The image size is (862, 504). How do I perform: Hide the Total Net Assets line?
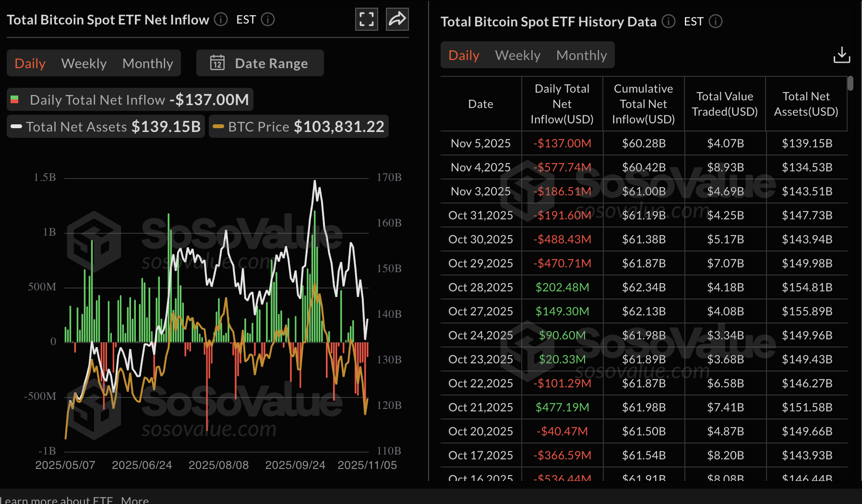click(105, 126)
